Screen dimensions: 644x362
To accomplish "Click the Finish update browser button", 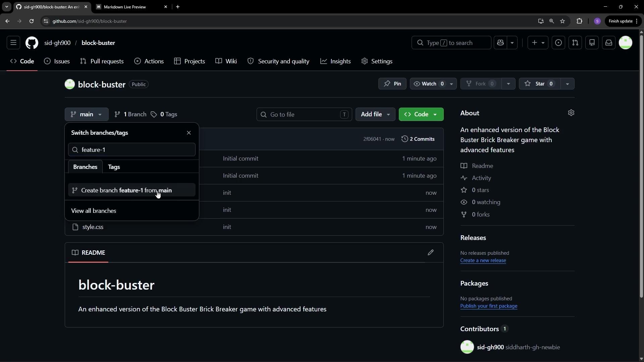I will (623, 21).
